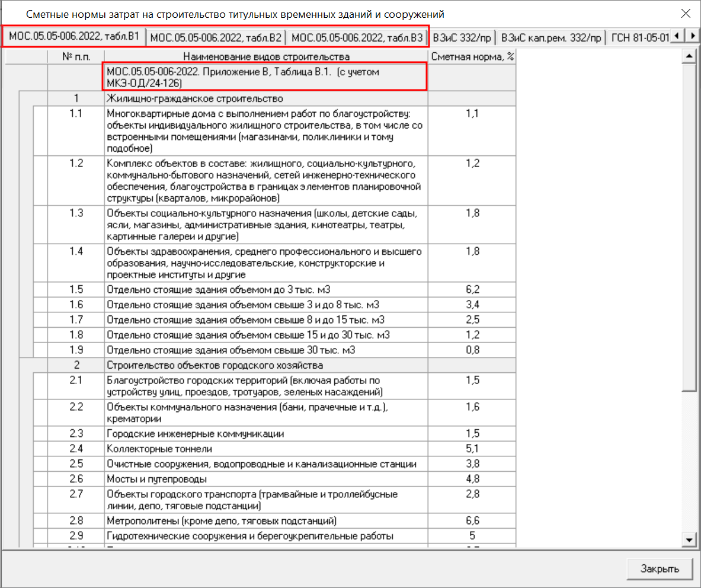Switch to МОС.05.05-006.2022, табл.В3 tab

coord(357,38)
